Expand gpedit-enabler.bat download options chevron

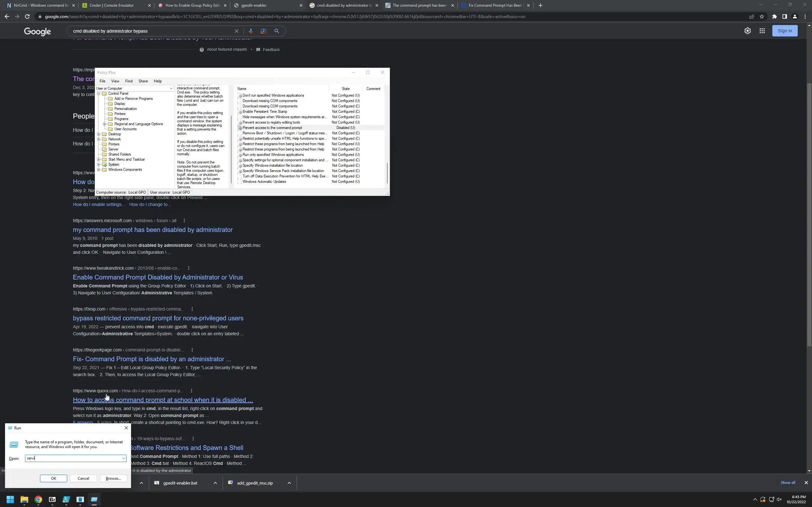click(215, 483)
